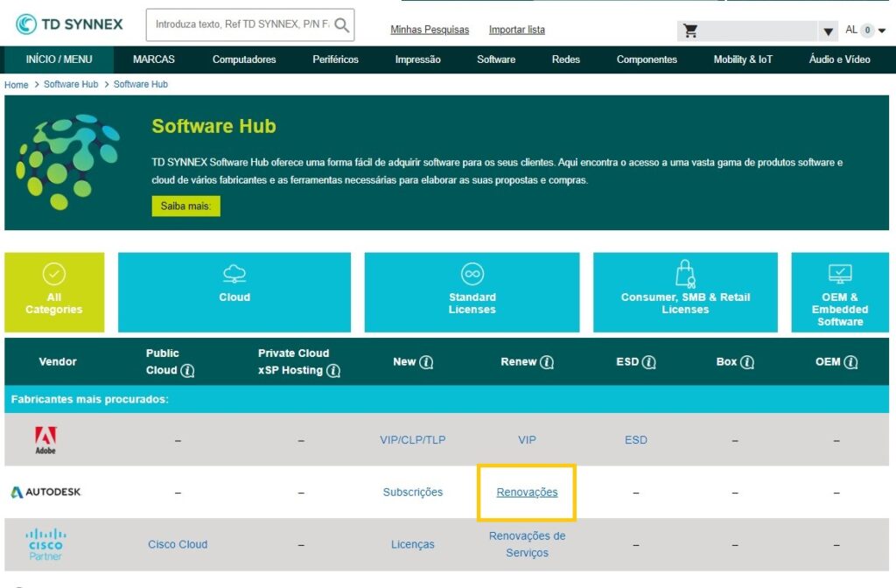Click the Box column info icon
The image size is (896, 588).
pos(747,362)
